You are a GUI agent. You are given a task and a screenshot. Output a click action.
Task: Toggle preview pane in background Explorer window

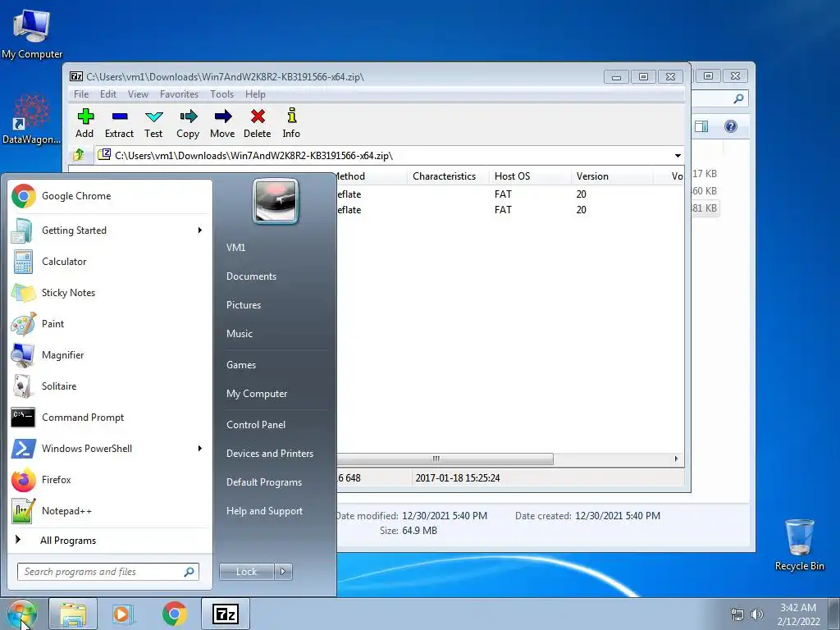pyautogui.click(x=701, y=126)
